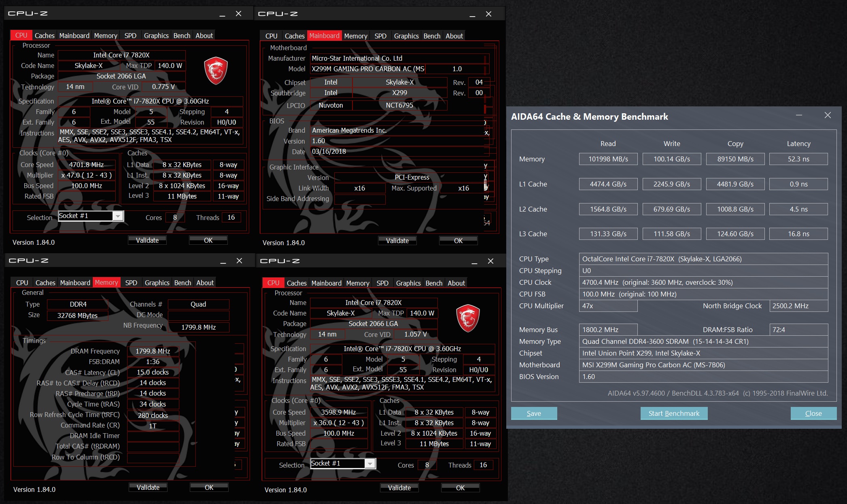
Task: Minimize the bottom-left Memory CPU-Z window
Action: [x=223, y=261]
